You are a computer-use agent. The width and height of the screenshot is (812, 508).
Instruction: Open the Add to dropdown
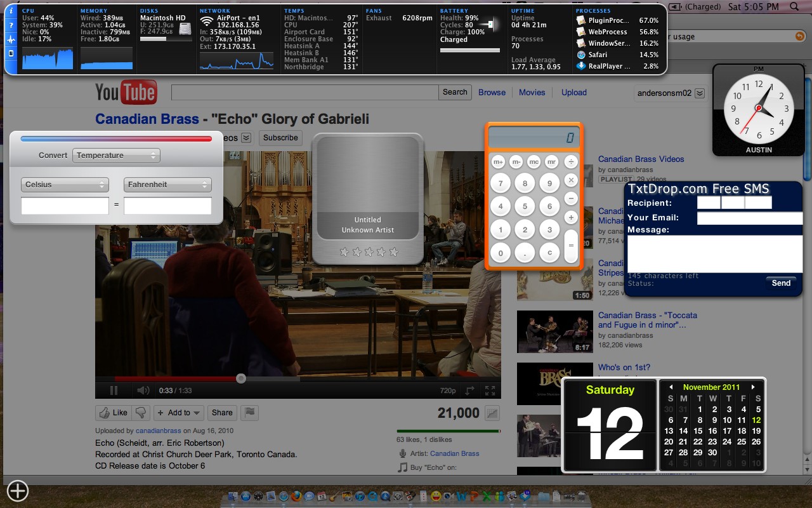[178, 413]
